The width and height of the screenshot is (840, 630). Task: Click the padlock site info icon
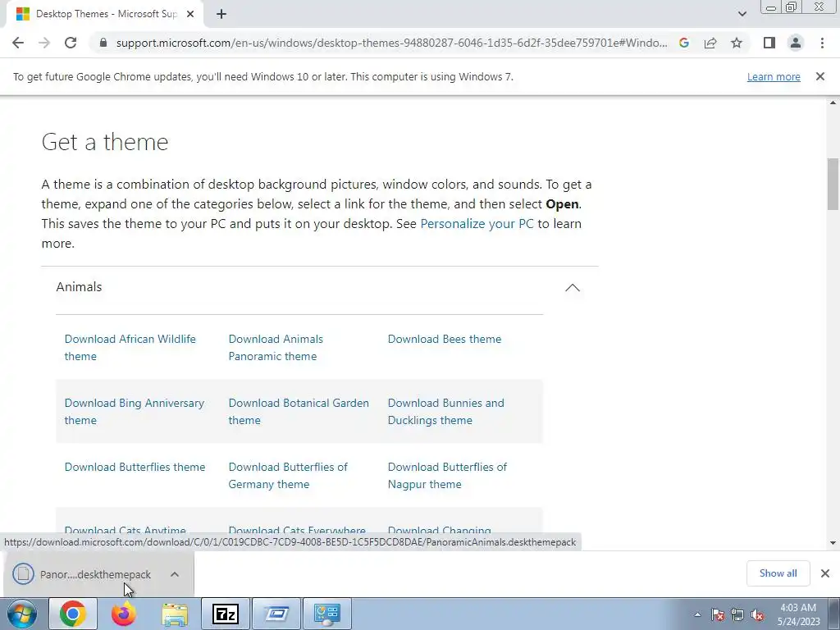click(103, 43)
